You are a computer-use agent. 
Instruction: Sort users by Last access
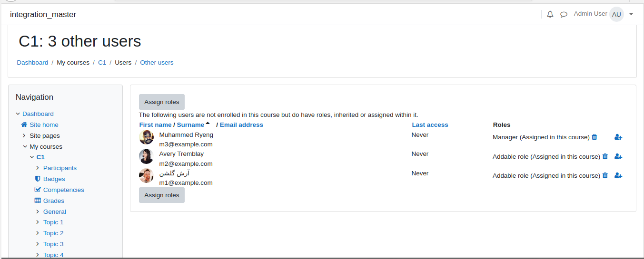430,125
